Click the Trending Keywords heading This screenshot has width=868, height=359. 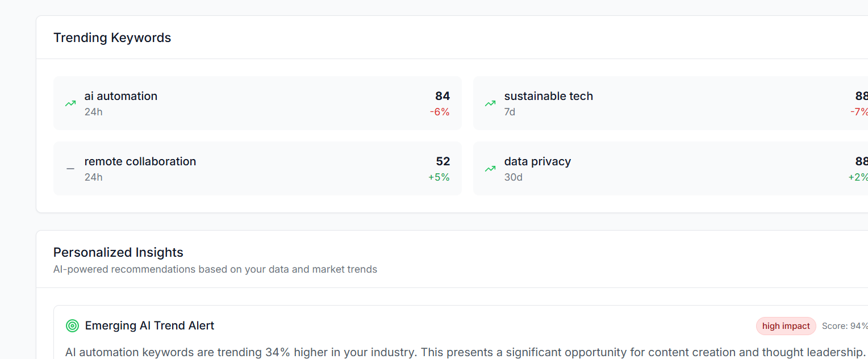(112, 37)
